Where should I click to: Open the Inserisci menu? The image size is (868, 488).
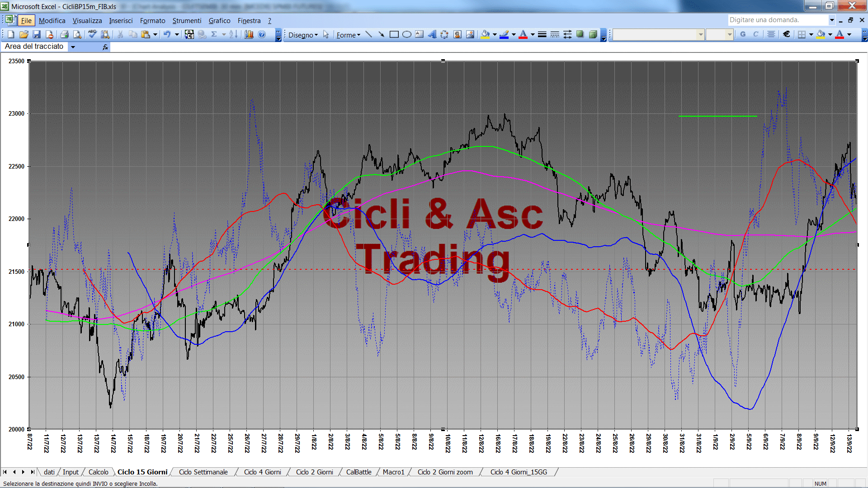click(x=121, y=20)
